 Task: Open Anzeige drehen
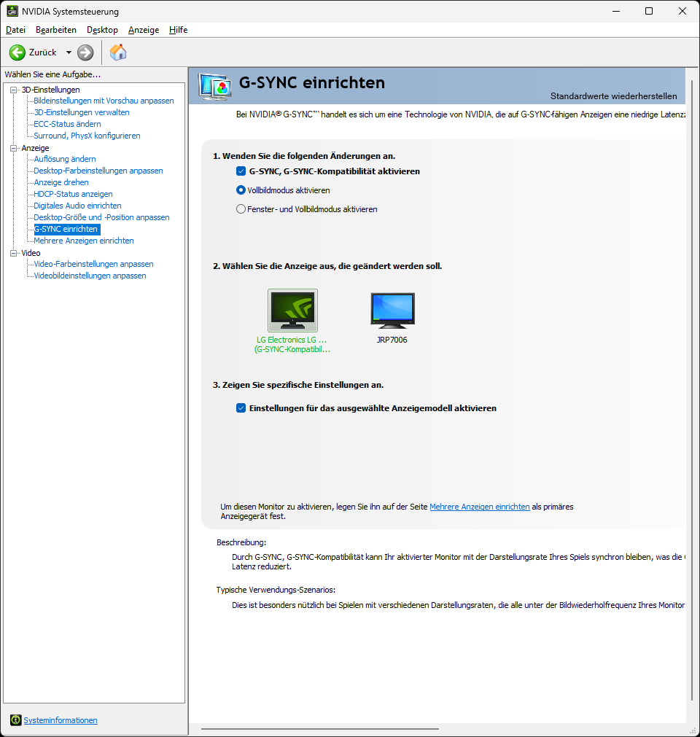click(x=61, y=182)
